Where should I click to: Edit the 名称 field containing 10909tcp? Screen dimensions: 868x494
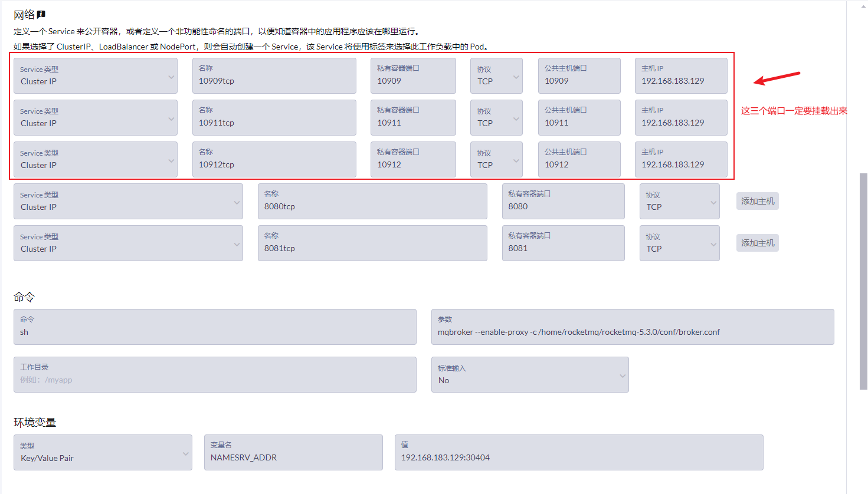274,75
